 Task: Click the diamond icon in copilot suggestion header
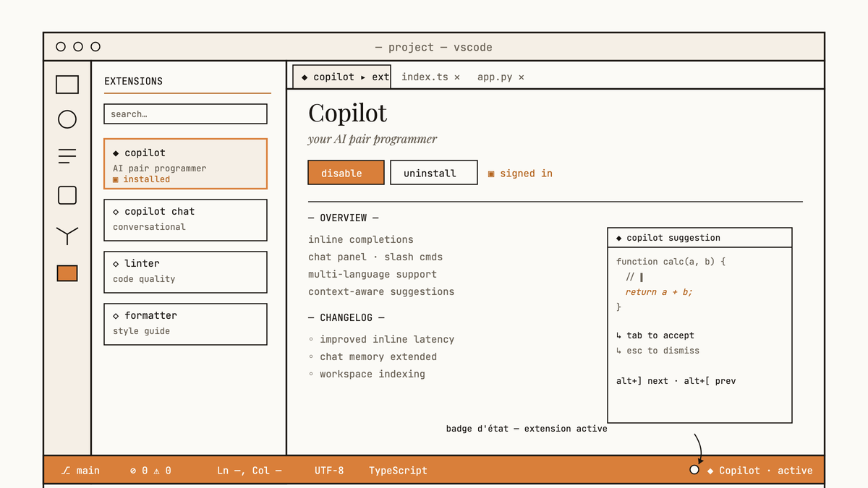pos(619,238)
